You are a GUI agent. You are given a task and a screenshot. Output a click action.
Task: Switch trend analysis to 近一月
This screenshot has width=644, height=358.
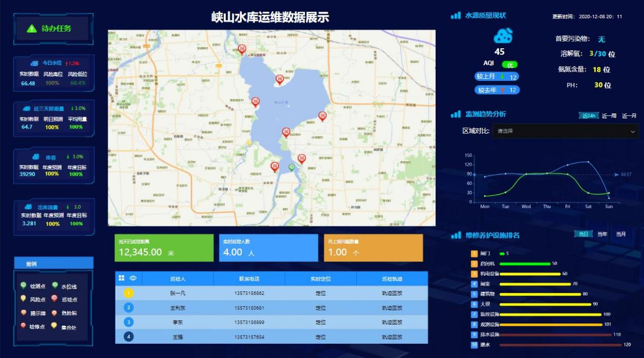[629, 116]
